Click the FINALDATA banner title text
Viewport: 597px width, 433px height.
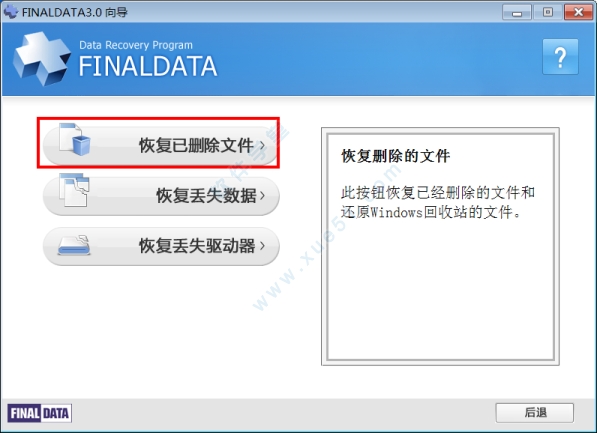coord(148,66)
